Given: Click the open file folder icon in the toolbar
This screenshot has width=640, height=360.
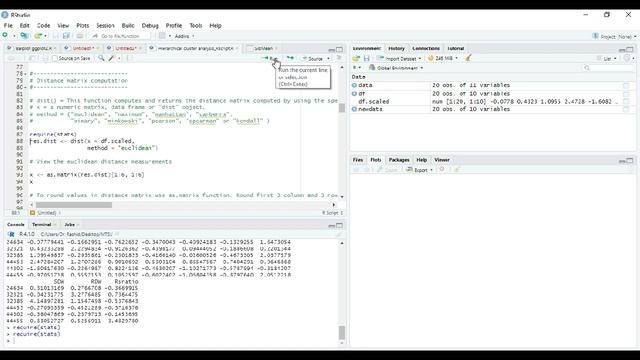Looking at the screenshot, I should (38, 36).
